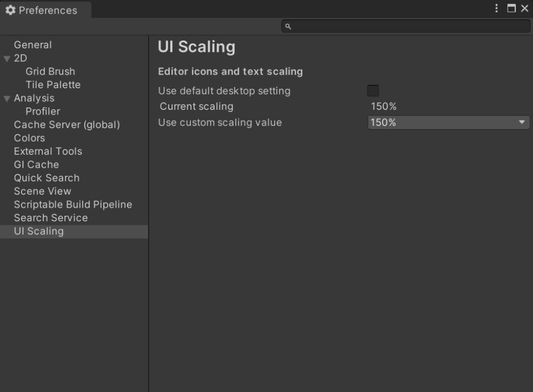Select the Colors preferences page
533x392 pixels.
[29, 138]
